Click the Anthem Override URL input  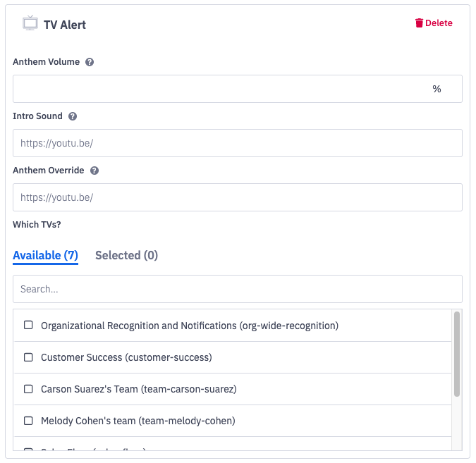coord(237,197)
